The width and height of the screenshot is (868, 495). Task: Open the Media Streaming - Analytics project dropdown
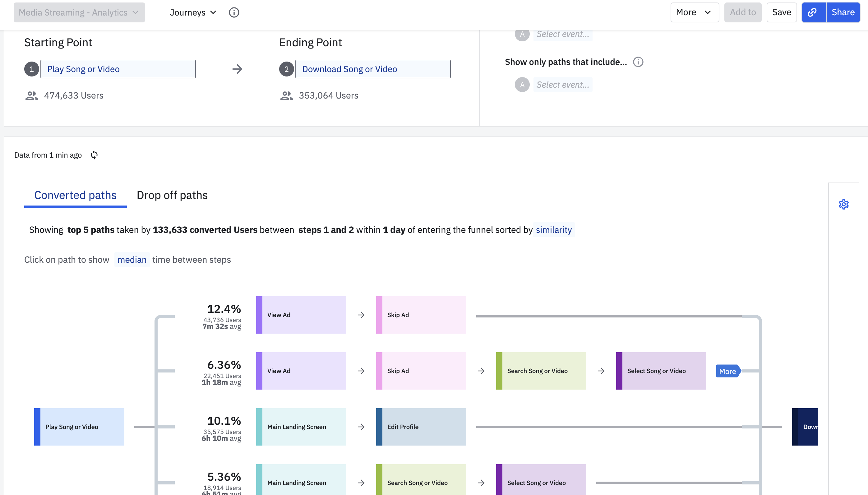79,12
